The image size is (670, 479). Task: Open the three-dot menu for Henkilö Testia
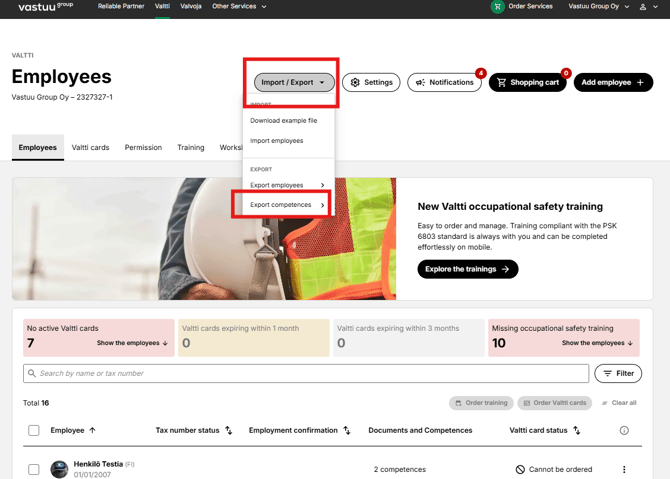[x=624, y=469]
